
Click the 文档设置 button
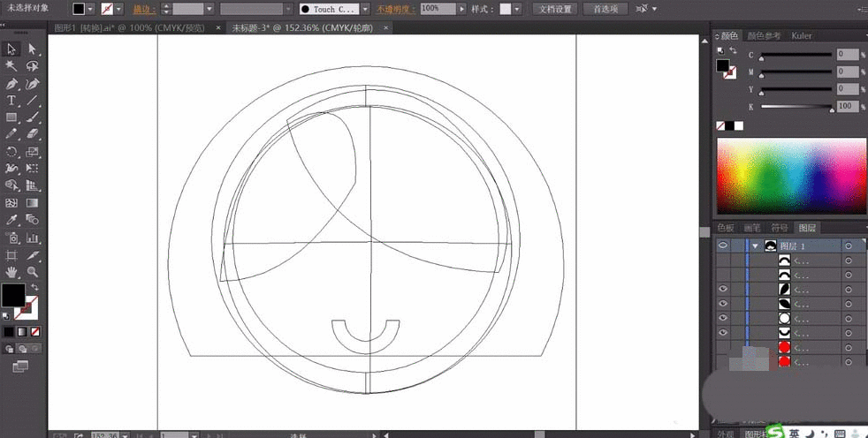[555, 9]
